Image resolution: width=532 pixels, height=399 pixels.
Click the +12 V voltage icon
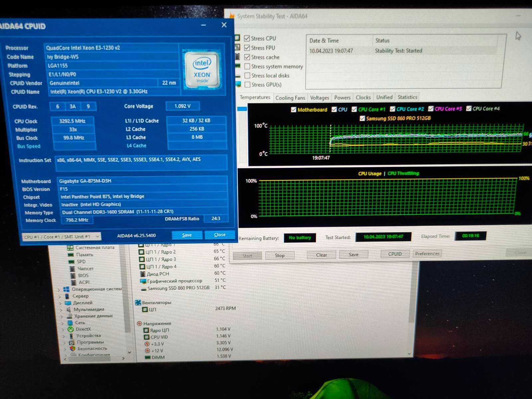(147, 350)
